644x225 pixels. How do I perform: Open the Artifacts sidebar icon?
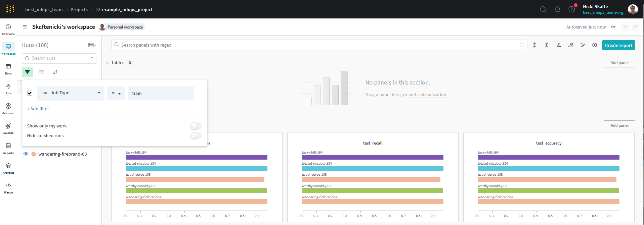pyautogui.click(x=8, y=168)
